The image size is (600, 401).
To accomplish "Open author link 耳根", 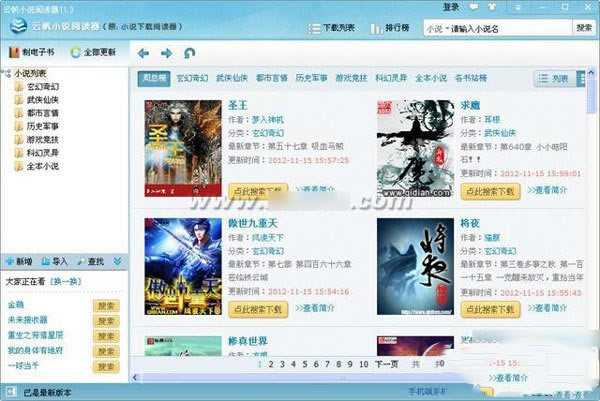I will point(492,120).
